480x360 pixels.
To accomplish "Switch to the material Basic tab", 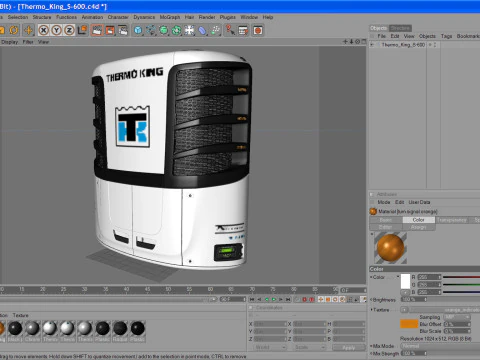I will (x=386, y=220).
